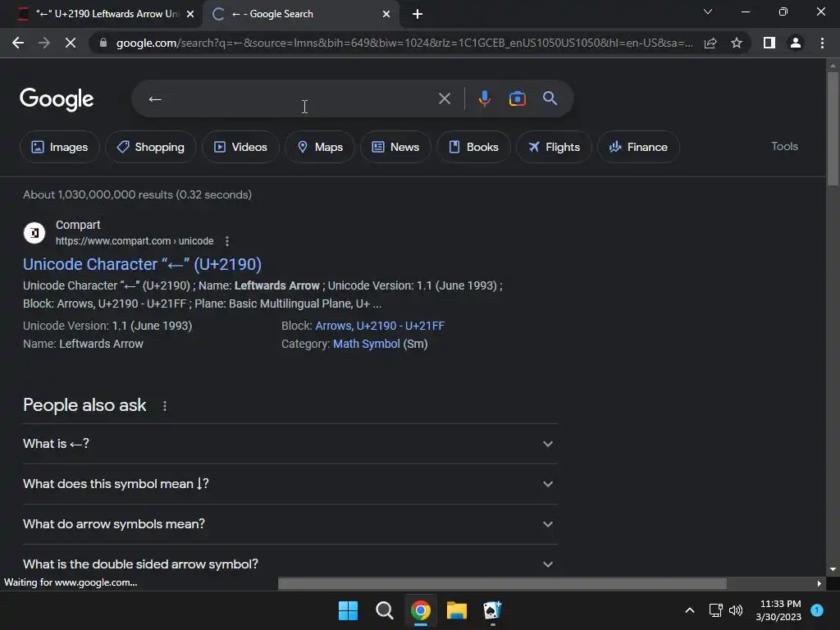Open the Compart result options dots

227,241
